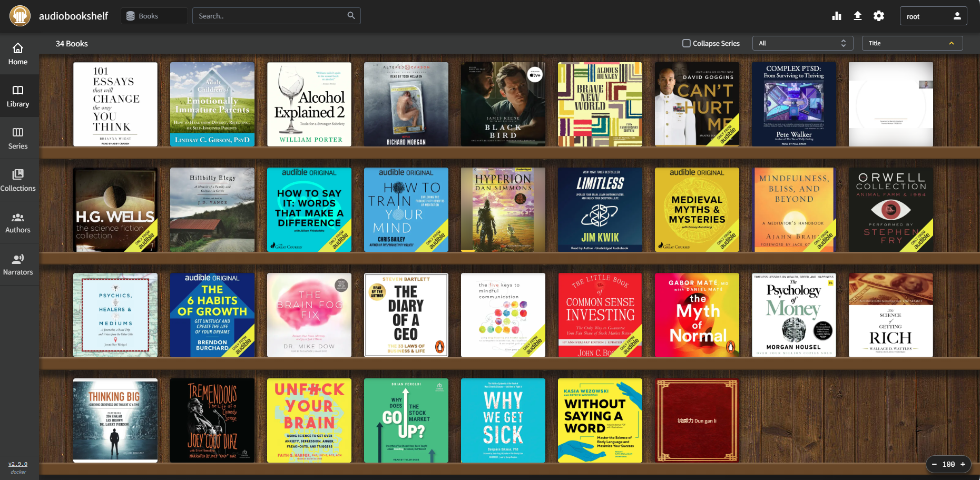Open How to Say It book cover
Viewport: 980px width, 480px height.
click(x=309, y=210)
